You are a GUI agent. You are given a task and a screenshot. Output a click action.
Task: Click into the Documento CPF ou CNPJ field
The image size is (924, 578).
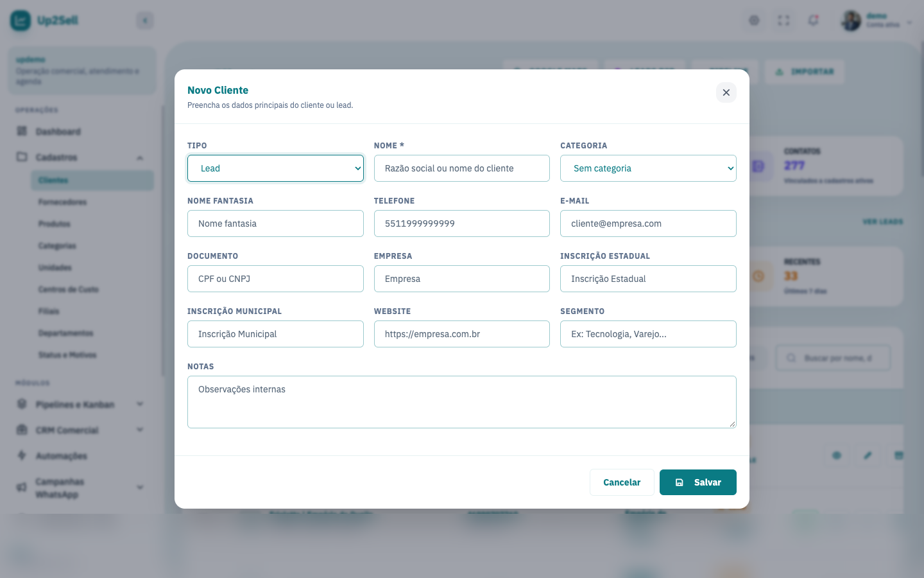point(275,279)
